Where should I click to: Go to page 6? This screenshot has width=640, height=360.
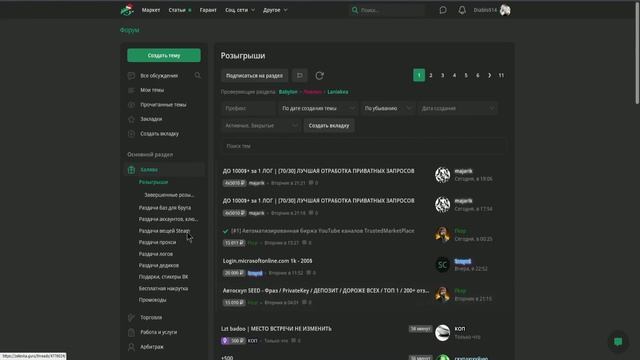click(x=478, y=76)
